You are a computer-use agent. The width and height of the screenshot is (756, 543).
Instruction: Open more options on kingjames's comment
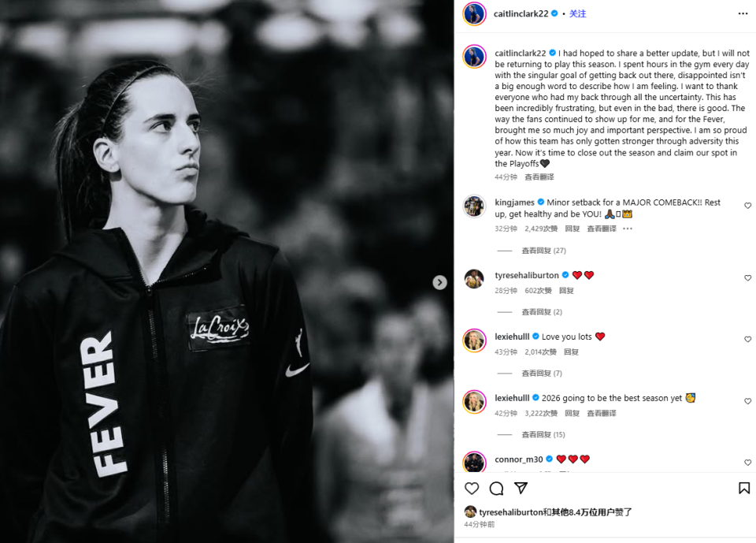point(628,229)
